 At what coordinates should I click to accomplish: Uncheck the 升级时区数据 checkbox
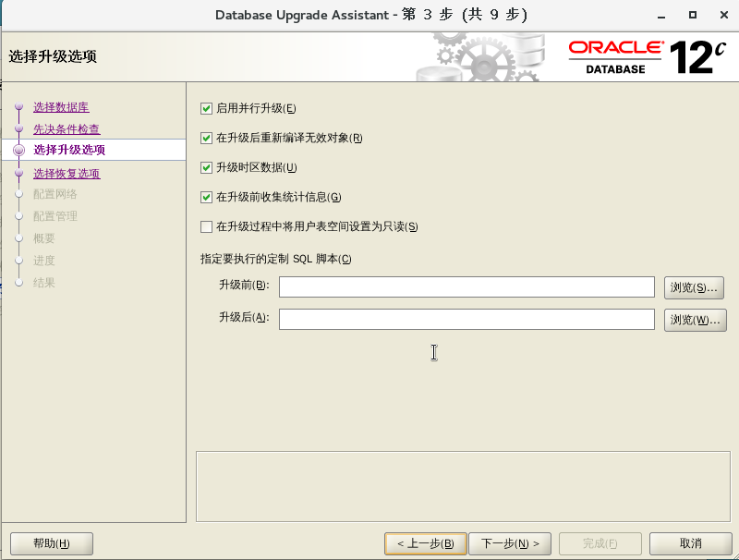[205, 167]
